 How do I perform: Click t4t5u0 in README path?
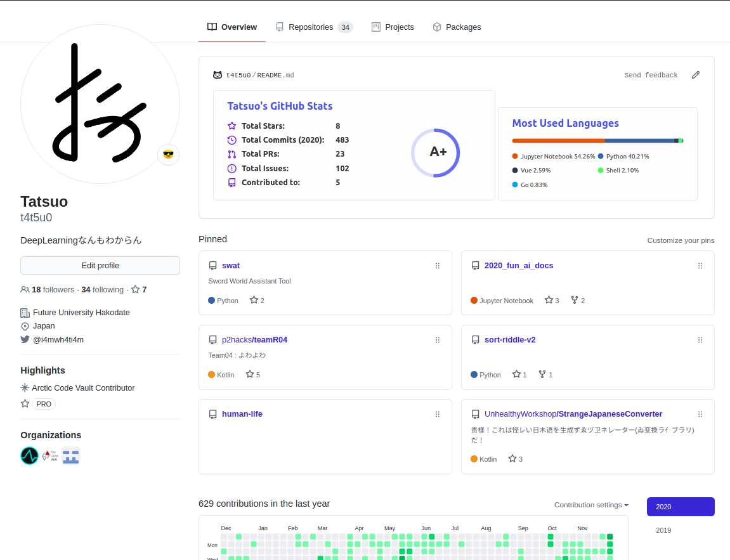(238, 75)
